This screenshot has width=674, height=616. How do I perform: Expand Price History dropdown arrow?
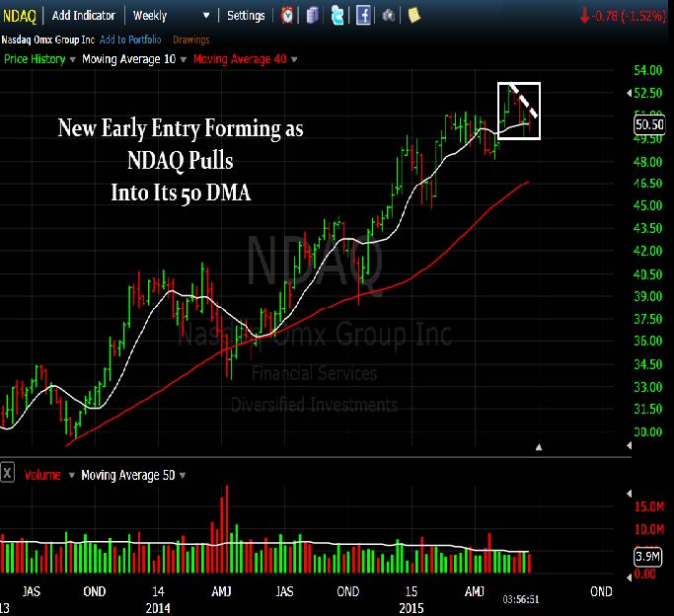click(x=73, y=59)
